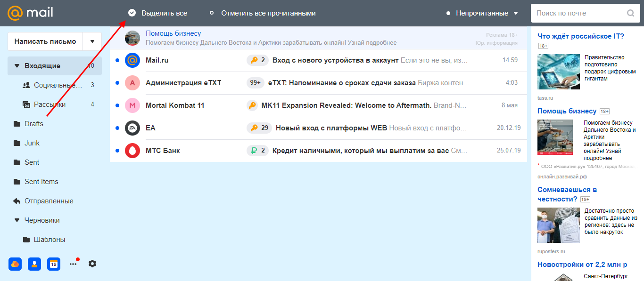This screenshot has width=644, height=281.
Task: Click the Социальные people icon
Action: click(26, 85)
